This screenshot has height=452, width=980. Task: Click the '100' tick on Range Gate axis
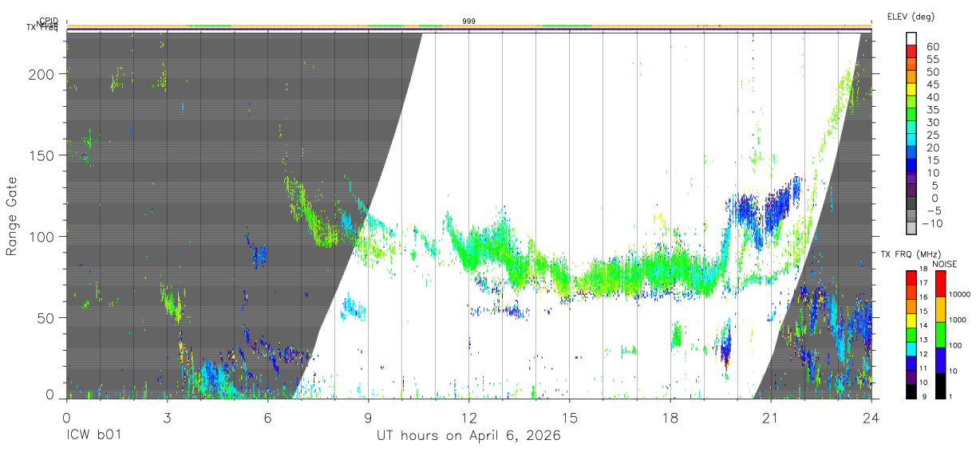42,236
